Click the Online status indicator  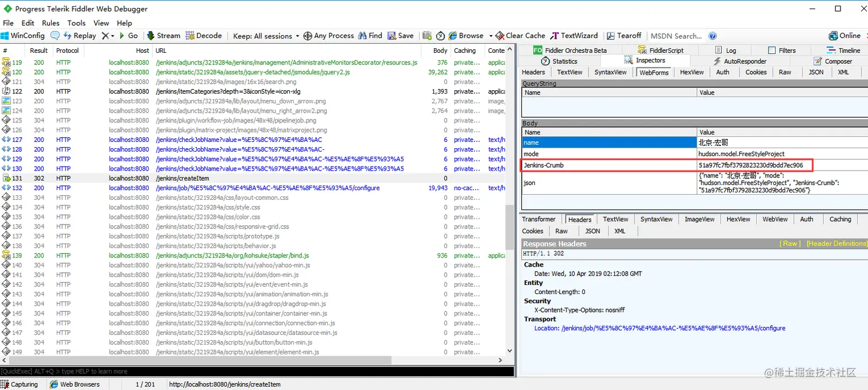pos(844,36)
